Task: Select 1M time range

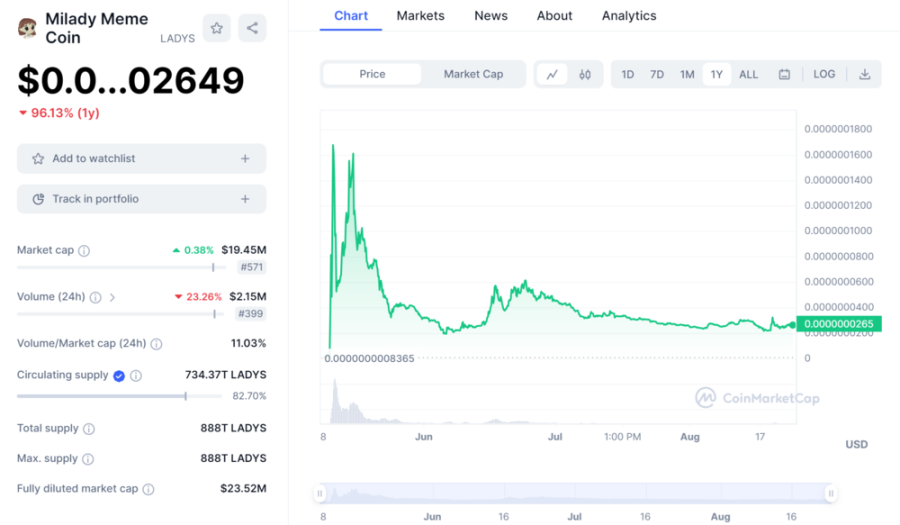Action: pos(687,75)
